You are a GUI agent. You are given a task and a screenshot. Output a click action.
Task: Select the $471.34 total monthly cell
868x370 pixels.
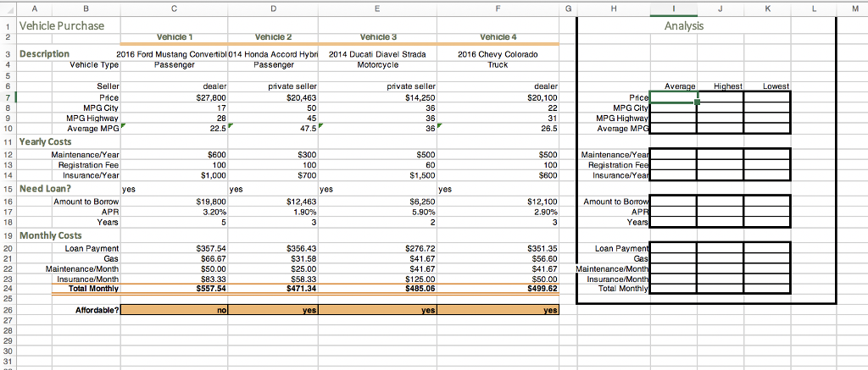pyautogui.click(x=273, y=289)
